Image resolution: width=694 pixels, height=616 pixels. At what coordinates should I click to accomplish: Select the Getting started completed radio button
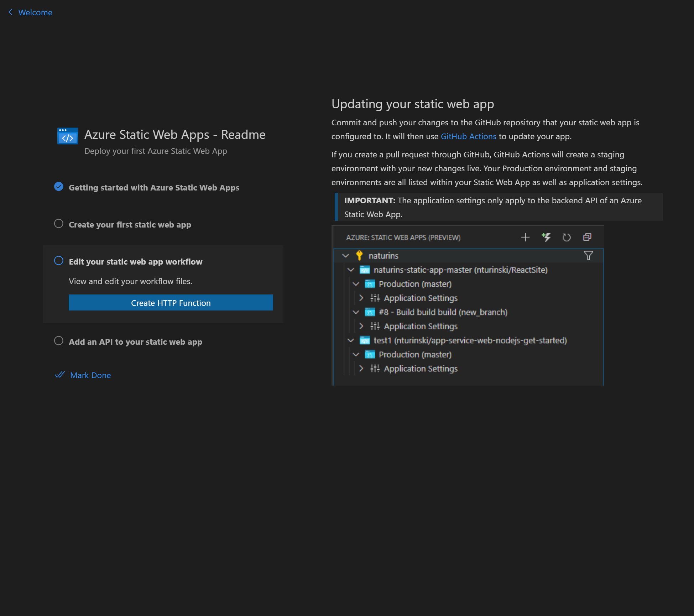click(58, 186)
